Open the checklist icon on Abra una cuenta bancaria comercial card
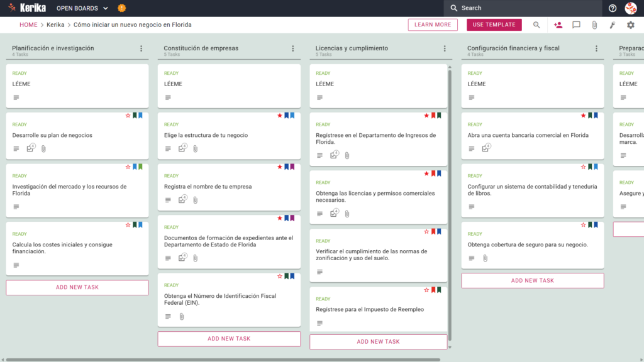644x362 pixels. click(x=486, y=148)
